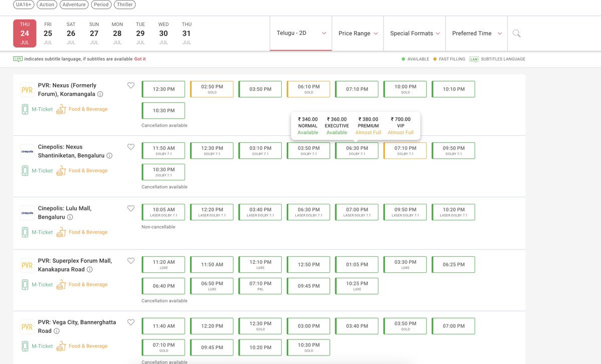Open the Price Range dropdown
Screen dimensions: 601x364
click(358, 34)
